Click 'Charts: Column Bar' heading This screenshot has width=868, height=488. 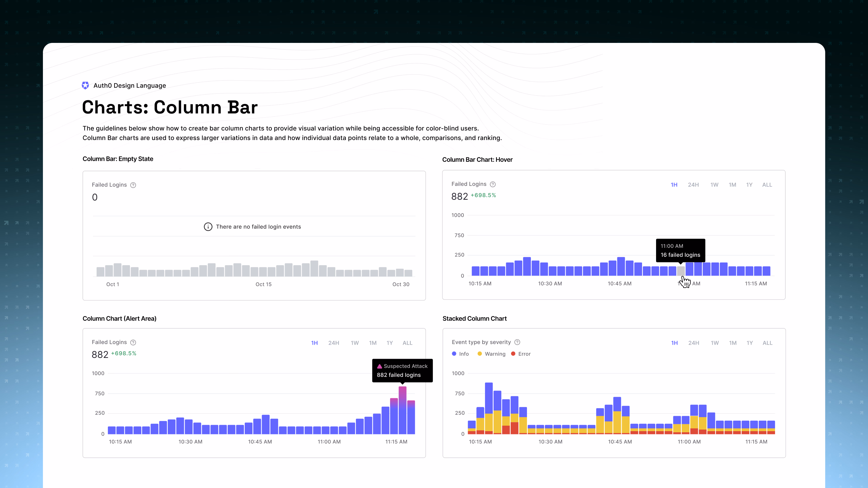(170, 108)
